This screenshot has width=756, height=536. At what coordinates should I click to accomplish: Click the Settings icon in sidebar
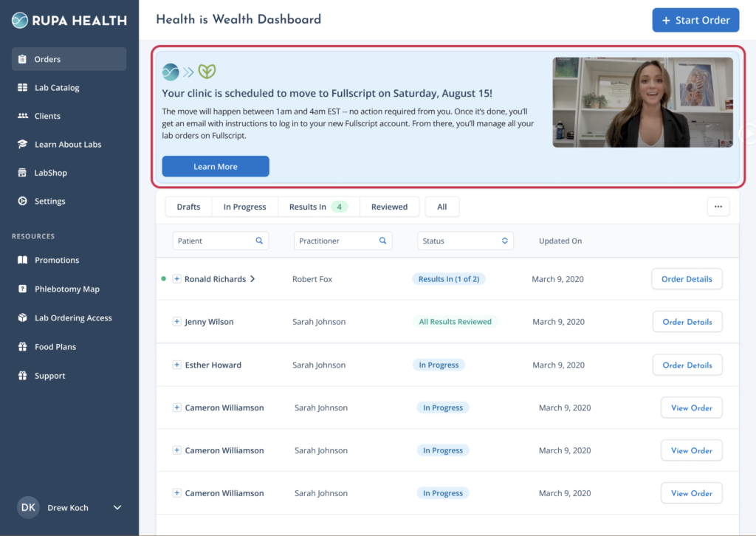[x=22, y=202]
